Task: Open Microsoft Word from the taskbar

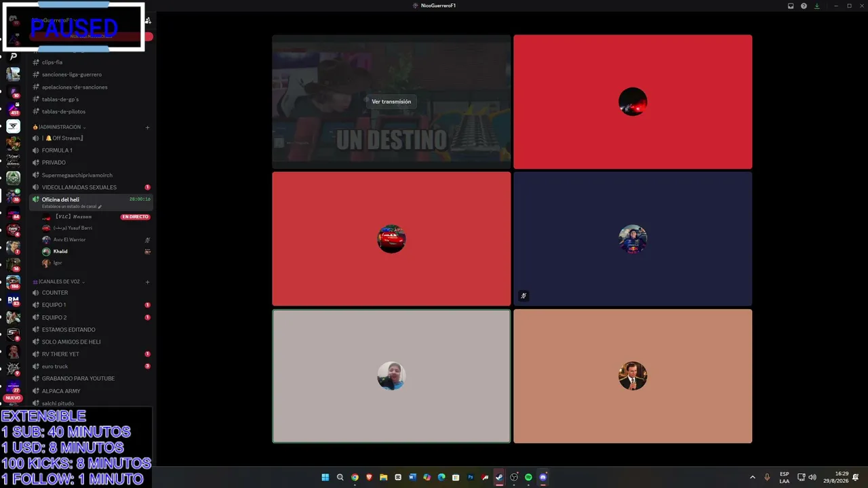Action: 412,477
